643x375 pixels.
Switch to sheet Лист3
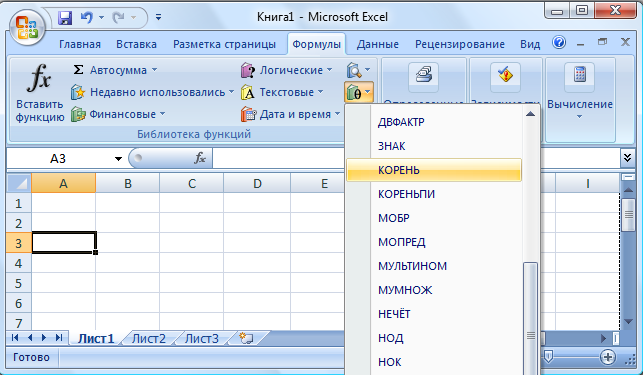[x=202, y=338]
